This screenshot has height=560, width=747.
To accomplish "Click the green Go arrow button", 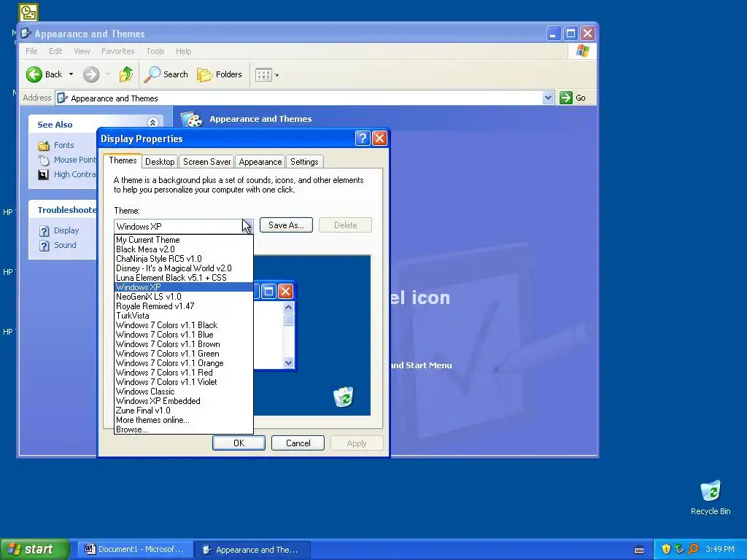I will coord(565,98).
